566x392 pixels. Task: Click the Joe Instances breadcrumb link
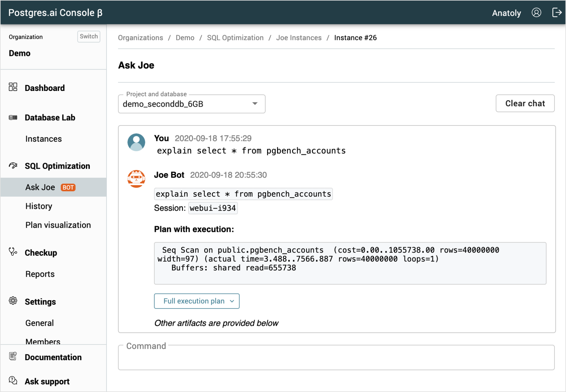click(299, 38)
